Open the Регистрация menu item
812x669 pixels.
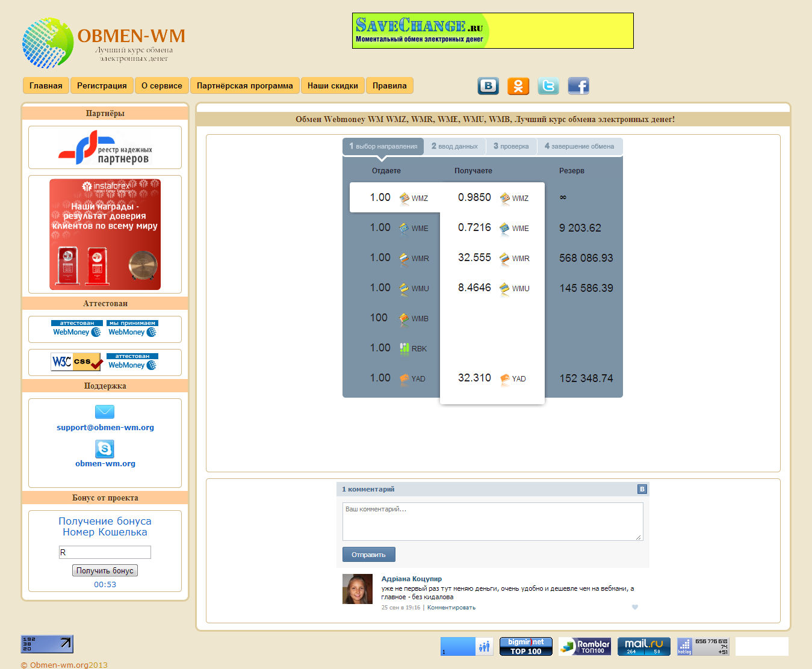click(102, 85)
